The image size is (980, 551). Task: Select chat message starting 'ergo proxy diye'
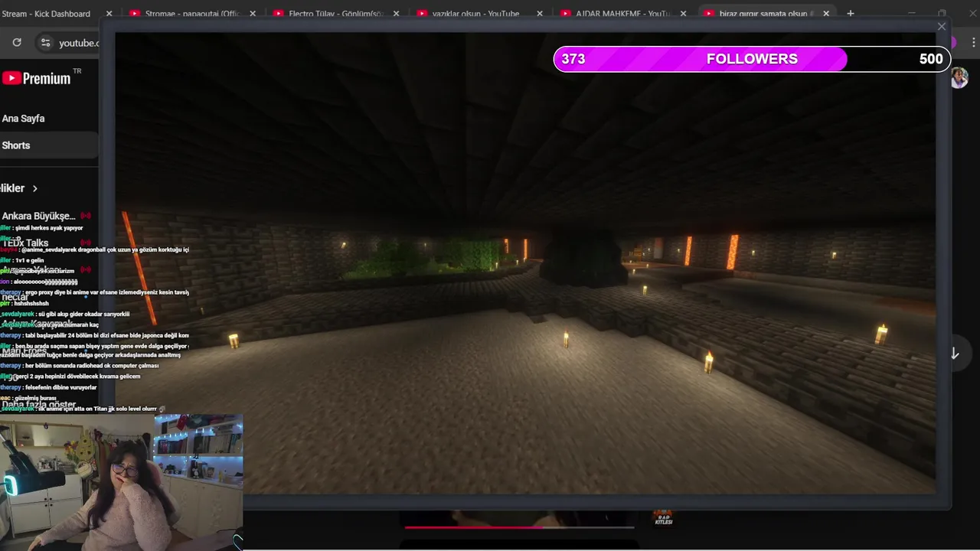[106, 292]
